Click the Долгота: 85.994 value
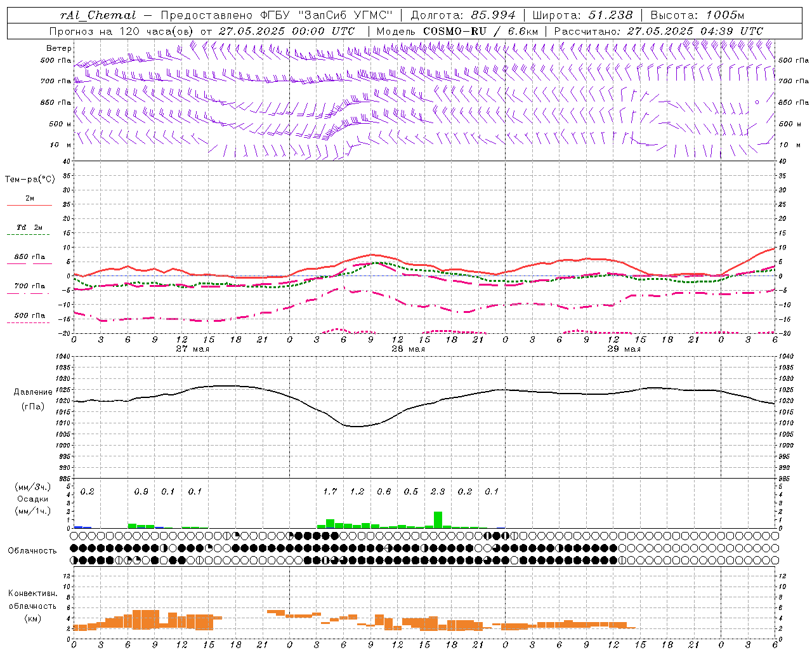Screen dimensions: 812x650 (x=463, y=15)
